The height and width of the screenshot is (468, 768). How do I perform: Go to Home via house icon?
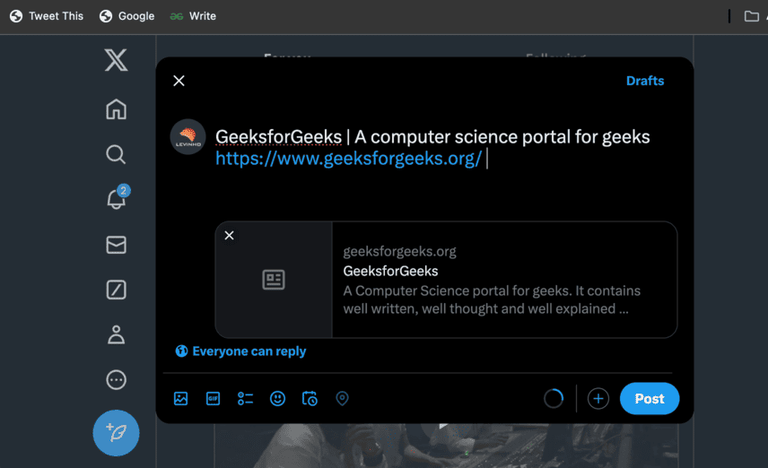pyautogui.click(x=116, y=109)
